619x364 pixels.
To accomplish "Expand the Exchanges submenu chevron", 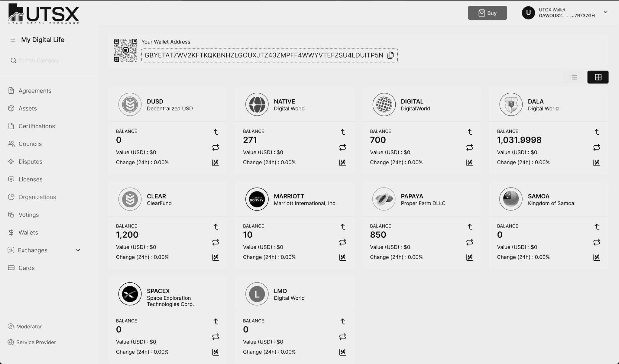I will 78,250.
